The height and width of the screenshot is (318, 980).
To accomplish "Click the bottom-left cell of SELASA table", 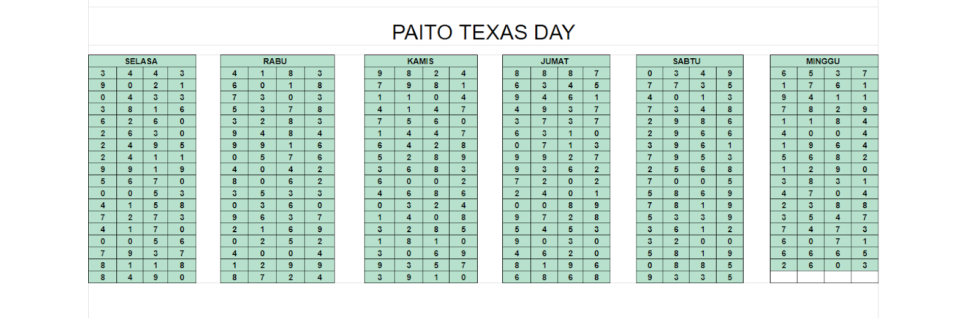I will point(102,278).
